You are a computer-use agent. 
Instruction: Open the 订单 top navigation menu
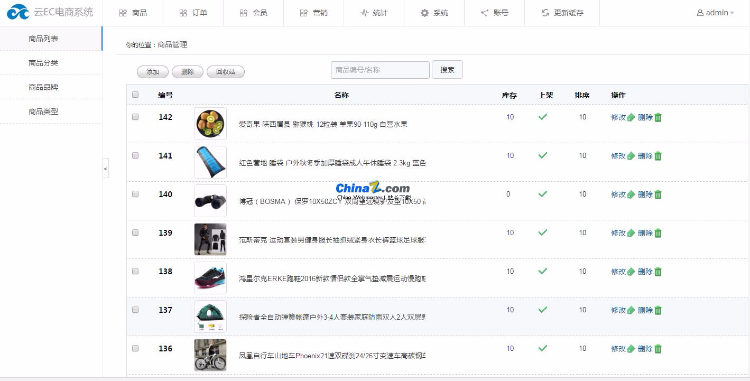pyautogui.click(x=193, y=13)
